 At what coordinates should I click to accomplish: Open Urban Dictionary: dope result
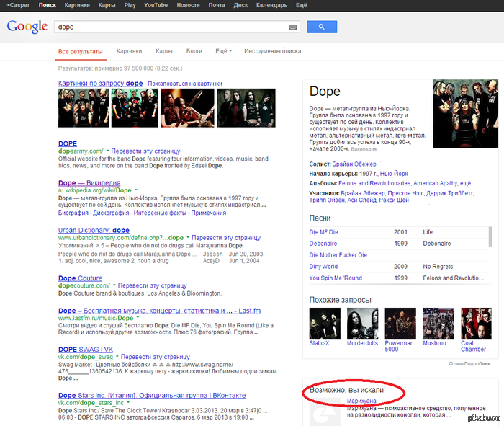coord(94,230)
